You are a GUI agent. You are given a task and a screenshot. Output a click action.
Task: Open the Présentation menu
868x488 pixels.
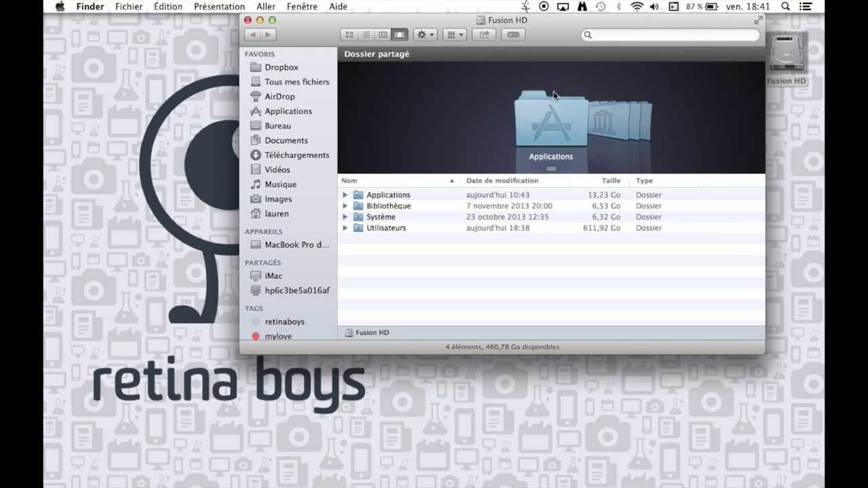point(219,7)
